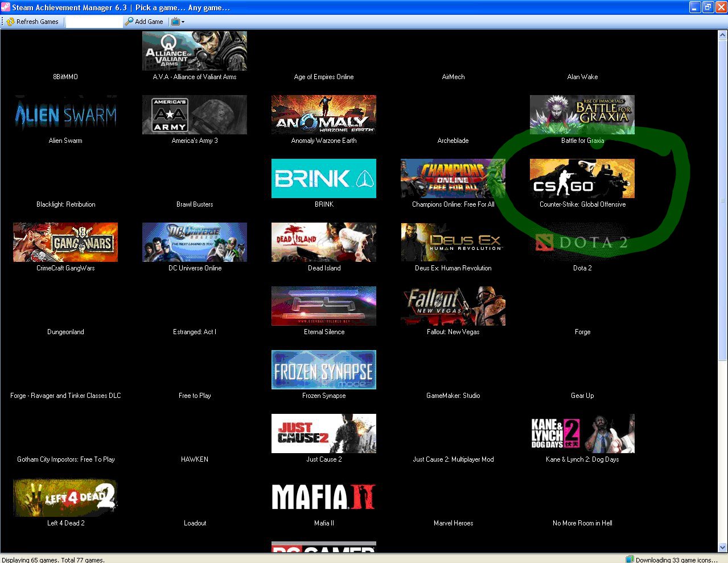Select the Estranged: Act I label

pos(195,332)
